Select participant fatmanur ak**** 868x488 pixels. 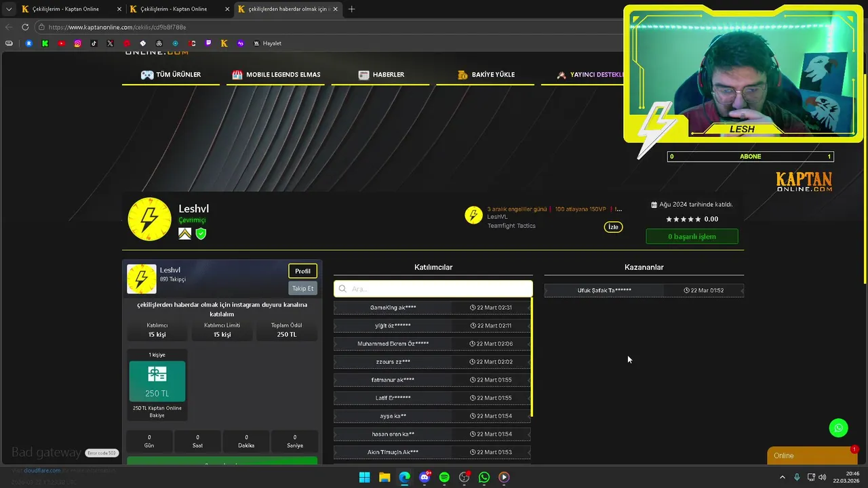(x=433, y=380)
